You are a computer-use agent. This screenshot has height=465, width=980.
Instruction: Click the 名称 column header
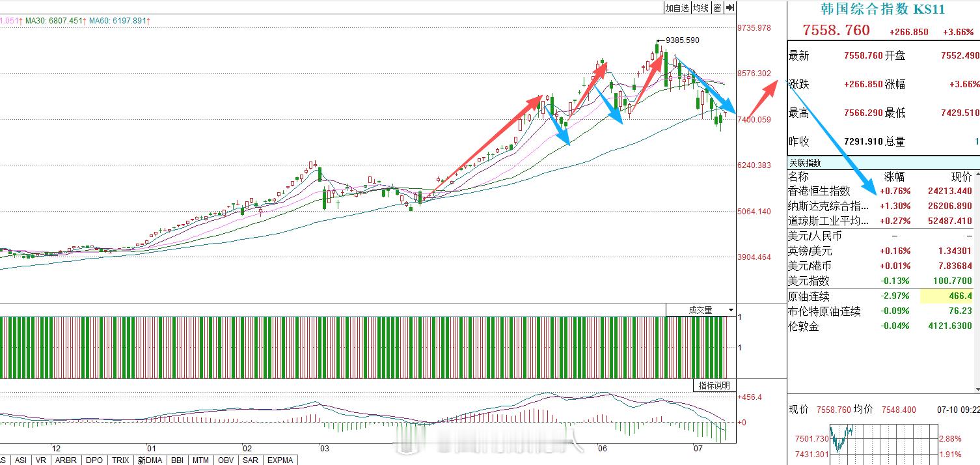pyautogui.click(x=798, y=176)
